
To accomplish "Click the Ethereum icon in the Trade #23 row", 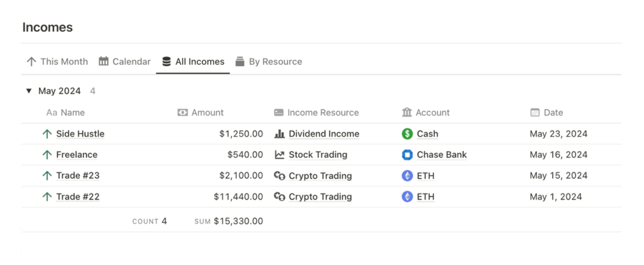I will pyautogui.click(x=407, y=176).
